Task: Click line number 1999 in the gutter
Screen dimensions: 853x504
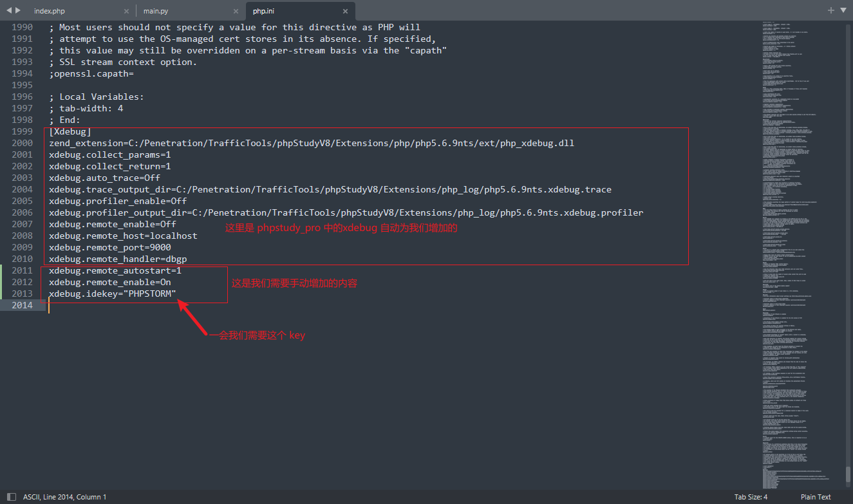Action: (x=22, y=132)
